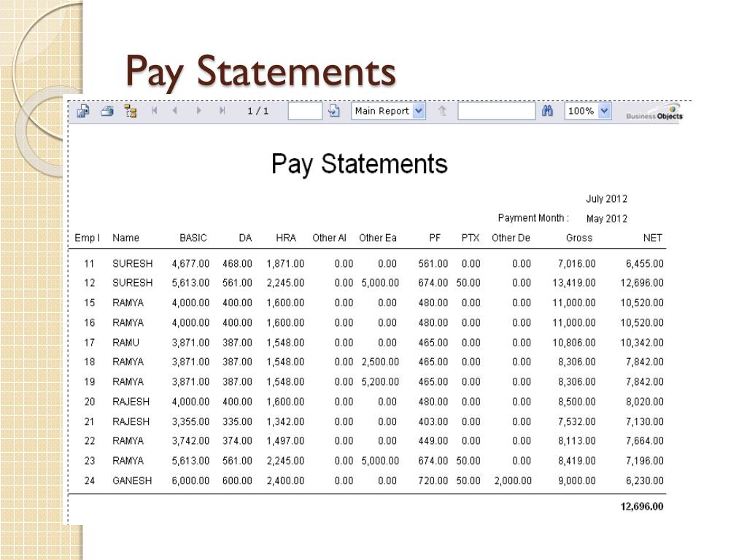Click Other De value 2,000.00
Screen dimensions: 747x560
tap(513, 481)
